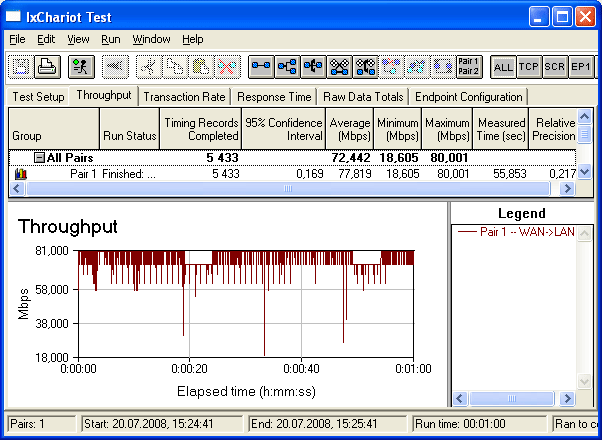Click the Paste clipboard icon
The height and width of the screenshot is (440, 602).
(201, 67)
